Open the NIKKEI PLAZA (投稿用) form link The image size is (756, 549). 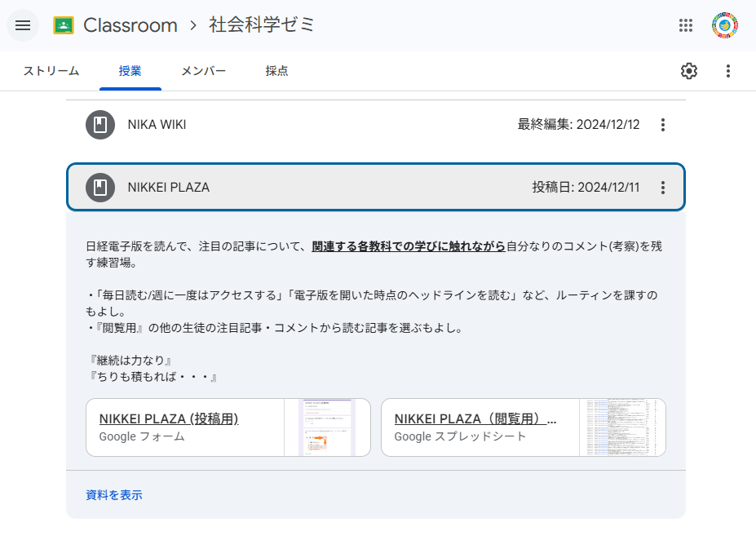[x=169, y=419]
